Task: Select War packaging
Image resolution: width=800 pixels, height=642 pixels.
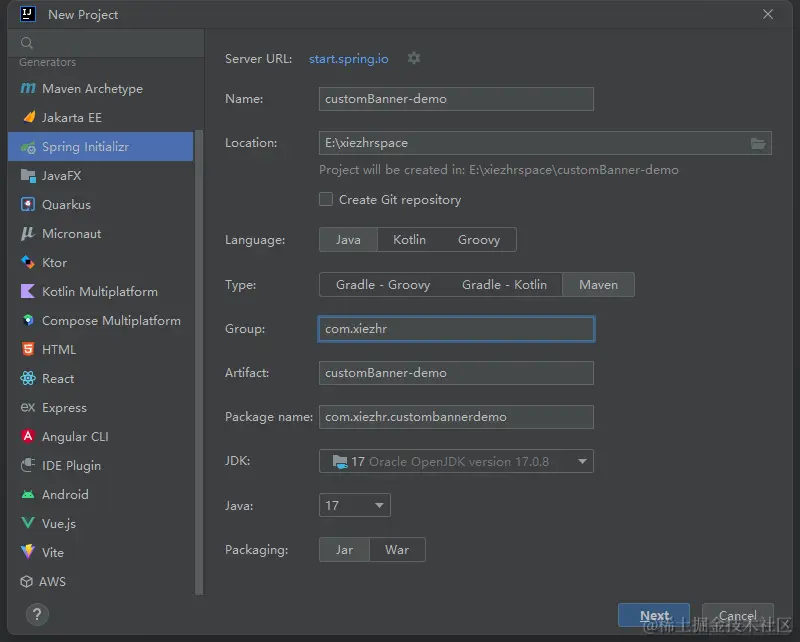Action: click(x=397, y=550)
